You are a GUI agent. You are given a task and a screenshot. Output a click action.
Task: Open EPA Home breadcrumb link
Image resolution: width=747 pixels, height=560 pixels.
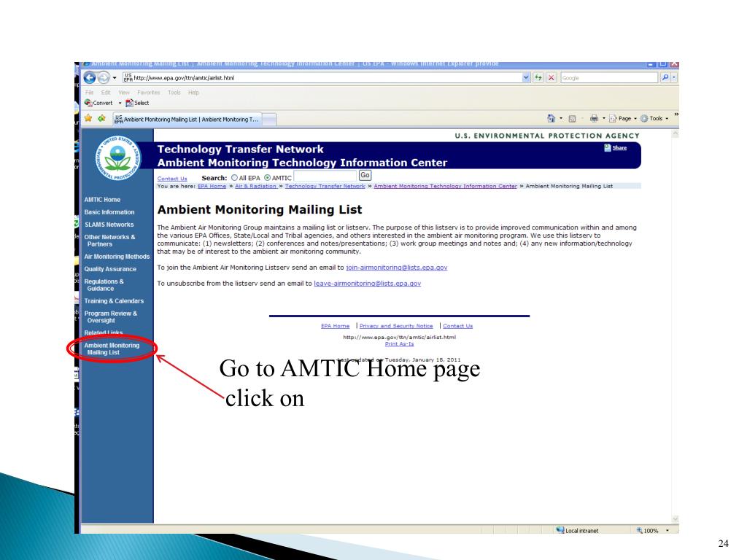click(x=212, y=186)
